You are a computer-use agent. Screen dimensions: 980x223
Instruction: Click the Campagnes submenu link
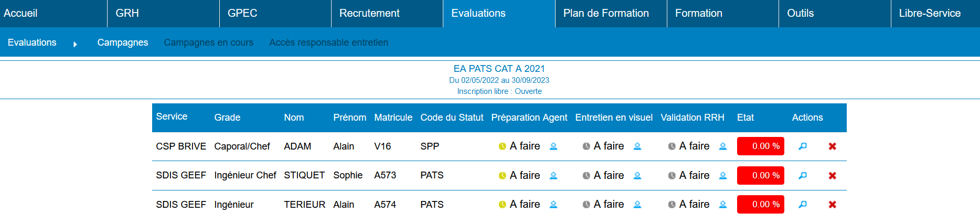click(123, 43)
